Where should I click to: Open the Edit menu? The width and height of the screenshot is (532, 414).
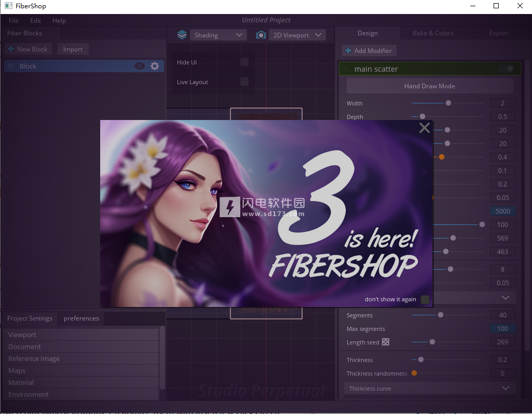coord(35,21)
